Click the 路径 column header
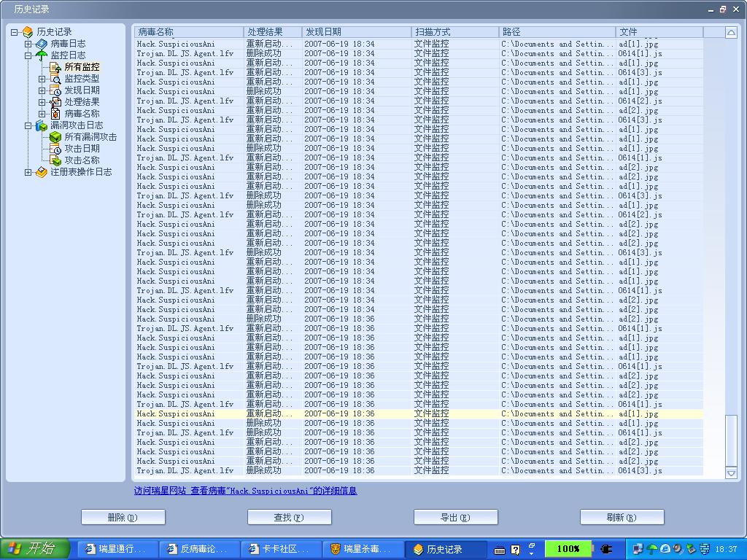This screenshot has width=747, height=560. pyautogui.click(x=557, y=32)
